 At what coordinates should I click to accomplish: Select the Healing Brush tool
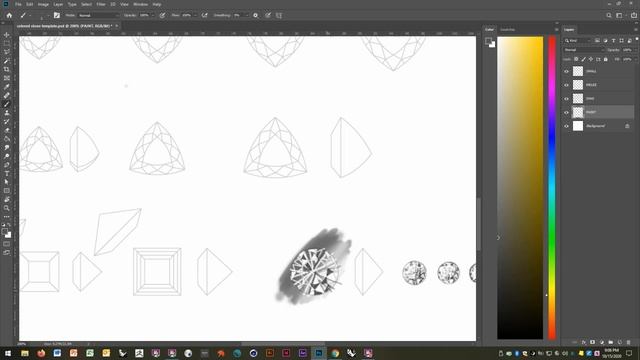coord(7,95)
